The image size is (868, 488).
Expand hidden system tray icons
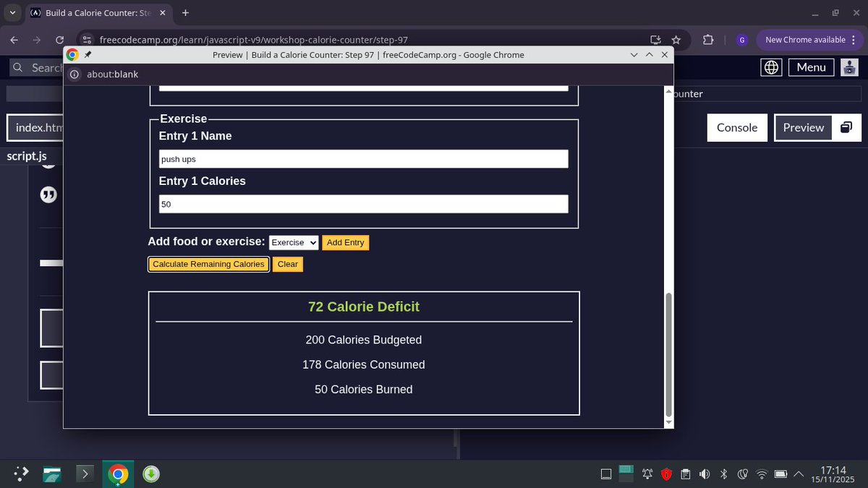click(798, 474)
